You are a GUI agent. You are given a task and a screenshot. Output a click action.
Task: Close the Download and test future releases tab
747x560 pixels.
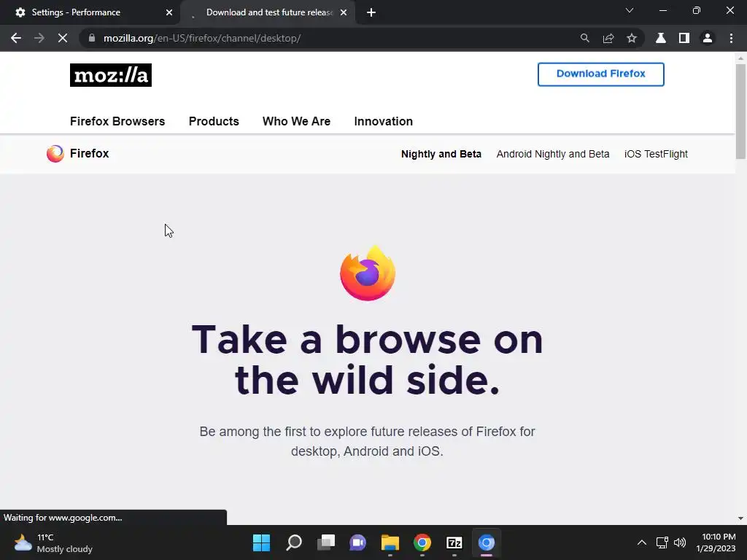(x=344, y=12)
